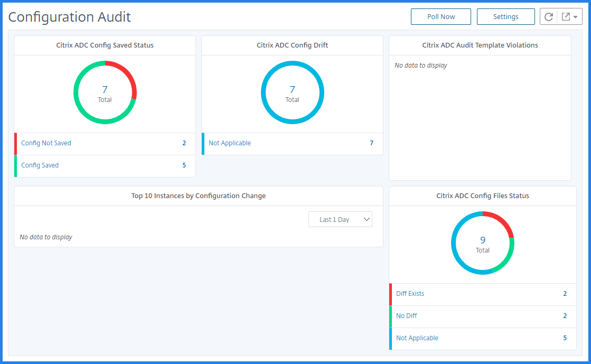Click the refresh icon
This screenshot has width=591, height=364.
[548, 16]
